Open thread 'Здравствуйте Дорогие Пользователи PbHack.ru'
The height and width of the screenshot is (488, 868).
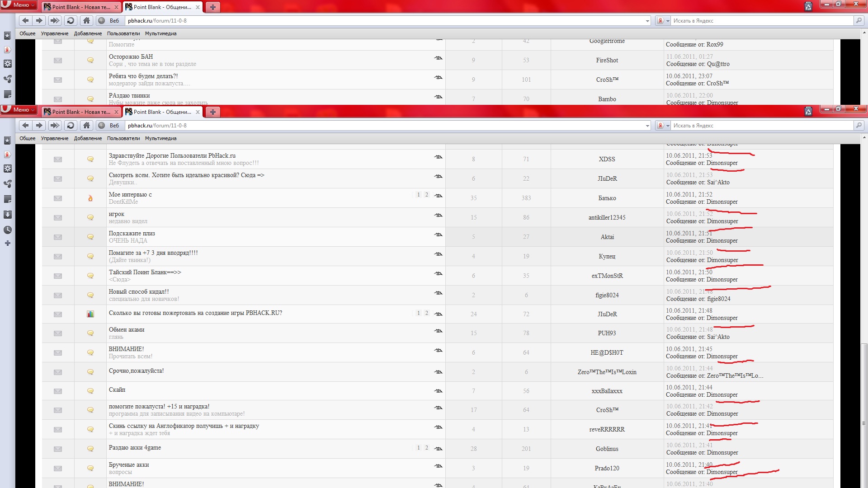pyautogui.click(x=172, y=155)
